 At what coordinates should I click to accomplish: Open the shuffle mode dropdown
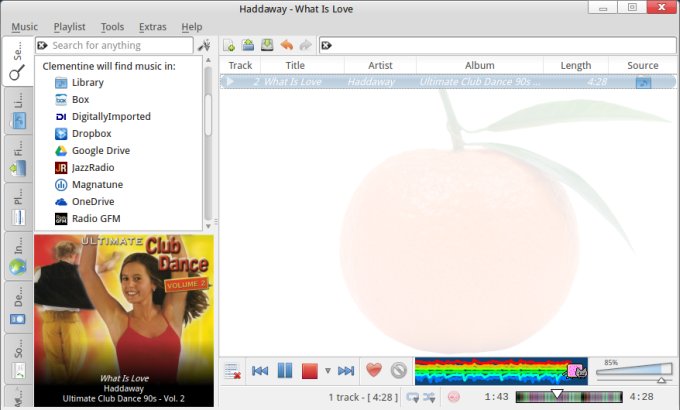tap(429, 397)
